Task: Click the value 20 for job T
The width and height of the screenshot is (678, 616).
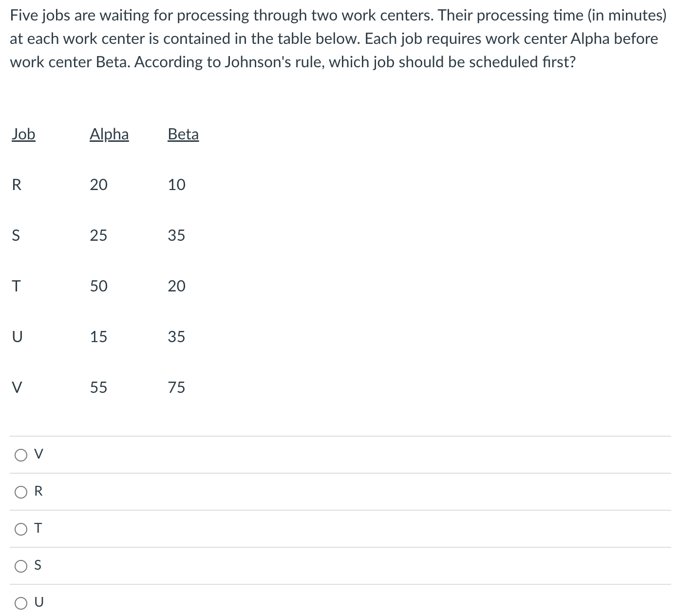Action: click(x=177, y=286)
